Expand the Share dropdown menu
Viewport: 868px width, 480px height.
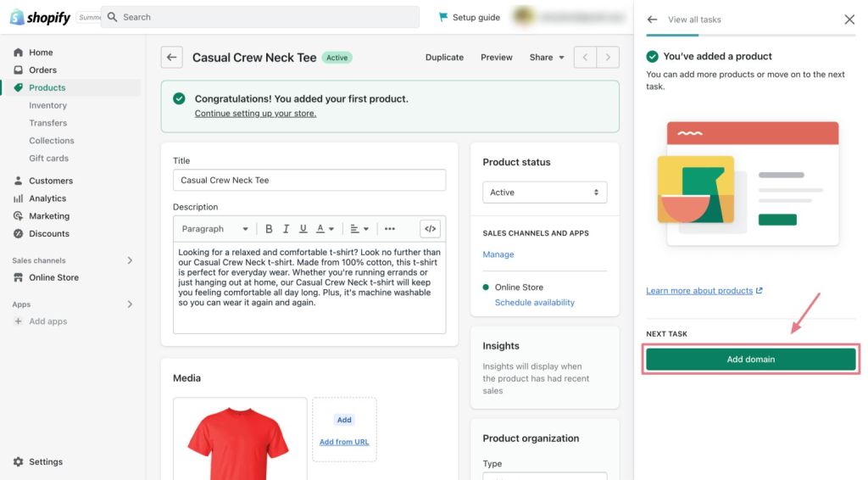547,58
